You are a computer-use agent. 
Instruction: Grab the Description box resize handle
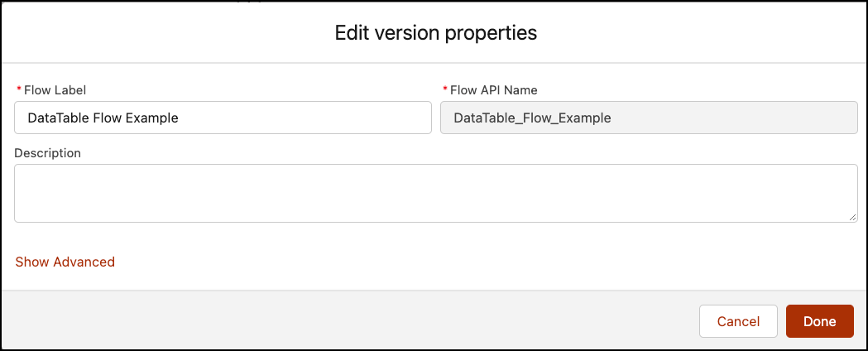852,217
